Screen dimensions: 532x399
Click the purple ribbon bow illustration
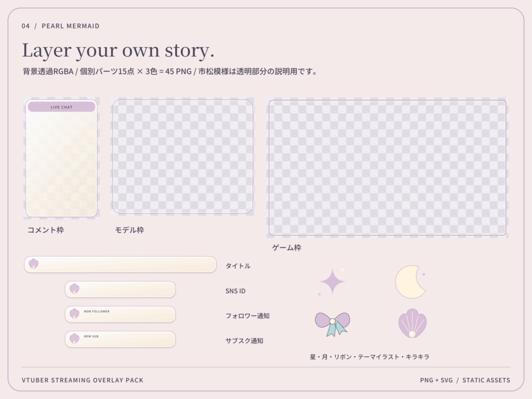(x=332, y=324)
